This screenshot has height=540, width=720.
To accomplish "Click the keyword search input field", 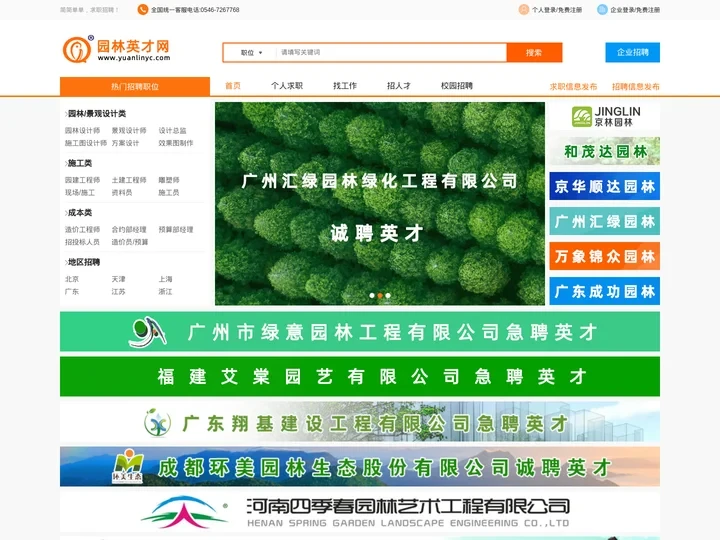I will pos(391,52).
